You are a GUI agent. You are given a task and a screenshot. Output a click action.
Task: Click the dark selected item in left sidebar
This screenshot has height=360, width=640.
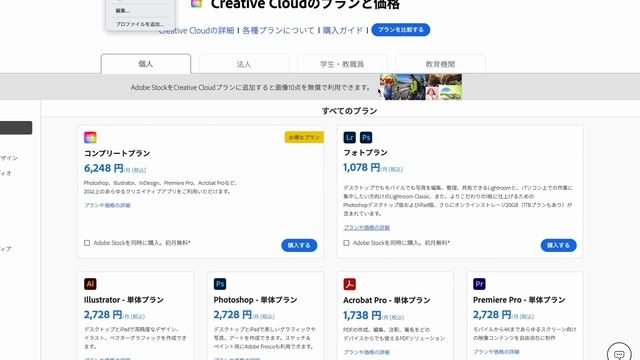16,128
